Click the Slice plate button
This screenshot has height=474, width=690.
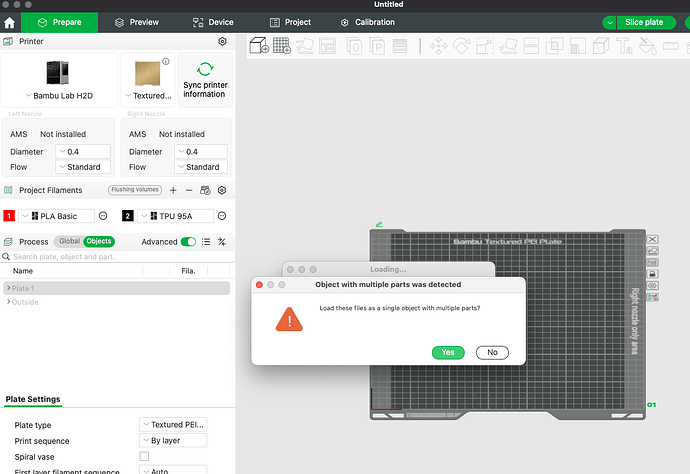[644, 22]
